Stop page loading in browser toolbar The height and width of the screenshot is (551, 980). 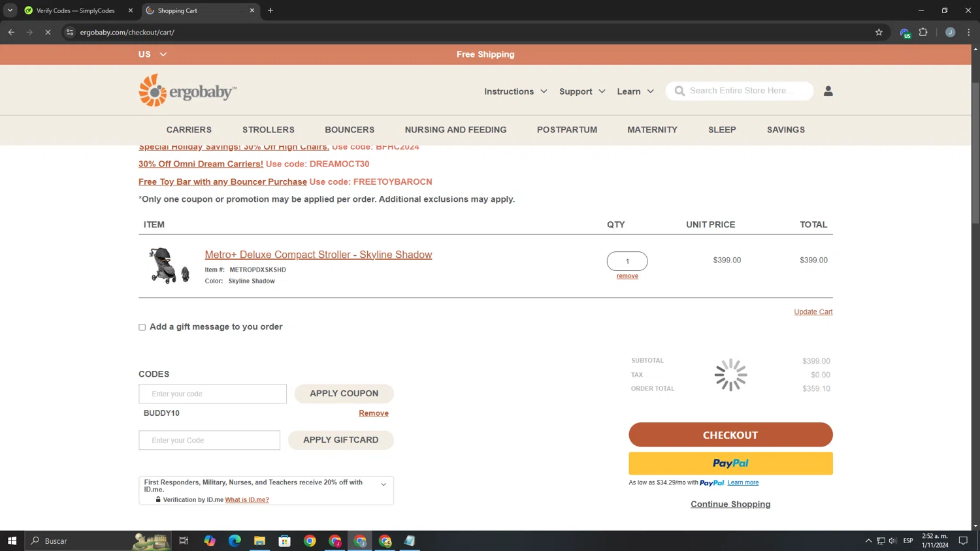point(48,32)
